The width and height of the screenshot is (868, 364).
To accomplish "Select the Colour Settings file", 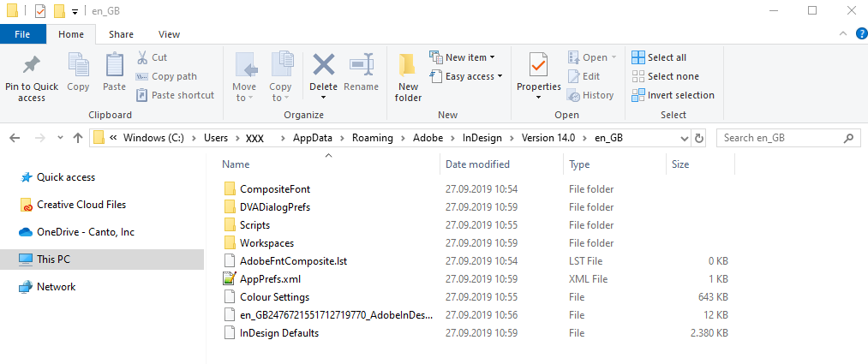I will point(274,297).
